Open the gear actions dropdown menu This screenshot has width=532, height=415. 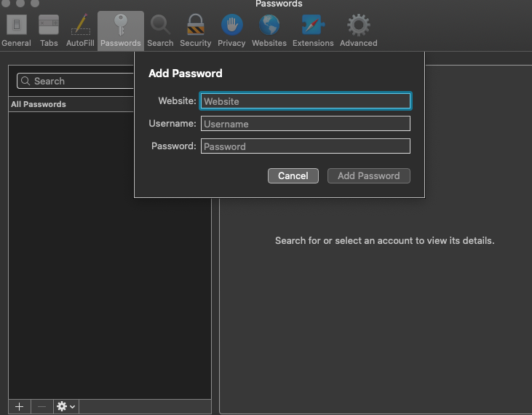click(66, 406)
